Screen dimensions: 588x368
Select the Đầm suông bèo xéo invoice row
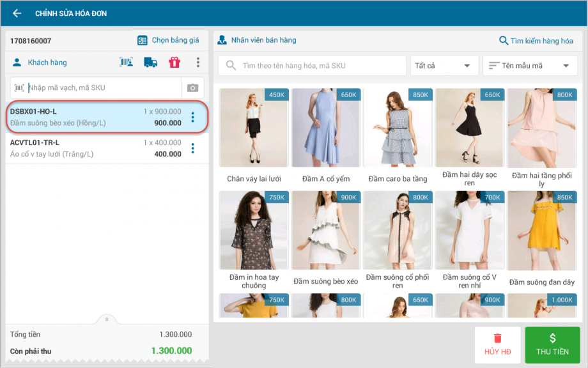[107, 117]
